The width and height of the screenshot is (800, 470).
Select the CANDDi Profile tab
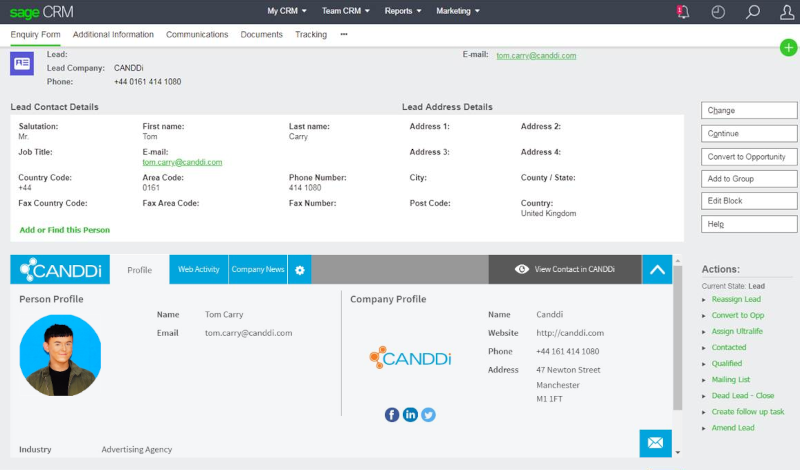pyautogui.click(x=140, y=270)
